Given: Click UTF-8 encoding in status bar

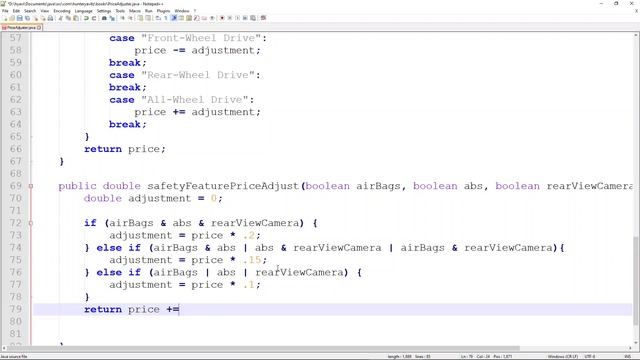Looking at the screenshot, I should click(x=590, y=356).
